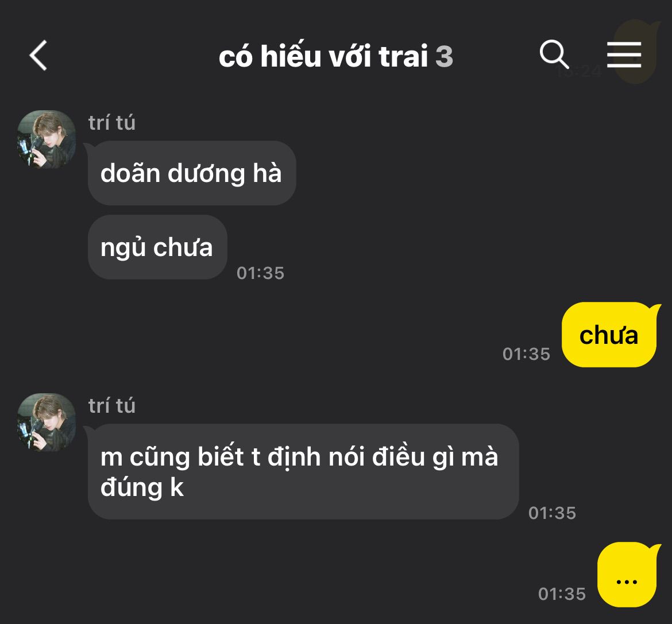
Task: Tap the first trí tú sender name
Action: (x=112, y=122)
